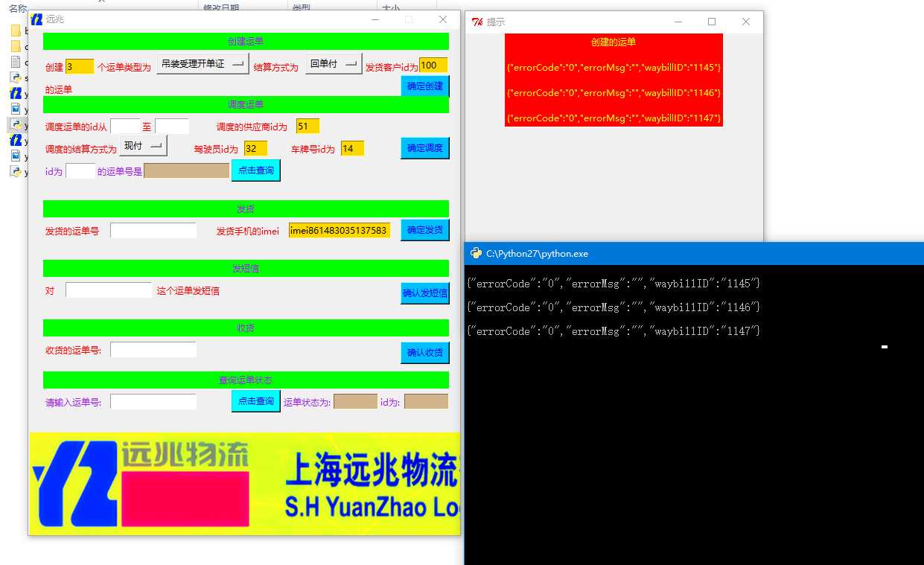Close the 提示 window

click(x=746, y=22)
